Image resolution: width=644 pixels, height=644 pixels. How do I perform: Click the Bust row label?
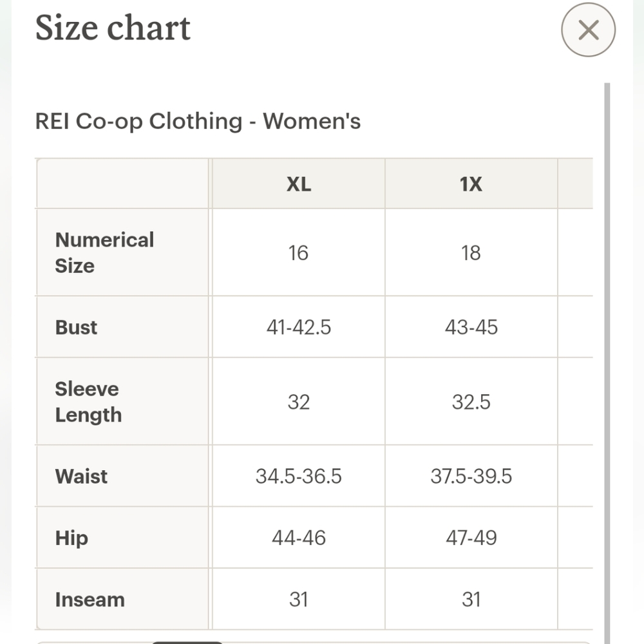[76, 327]
